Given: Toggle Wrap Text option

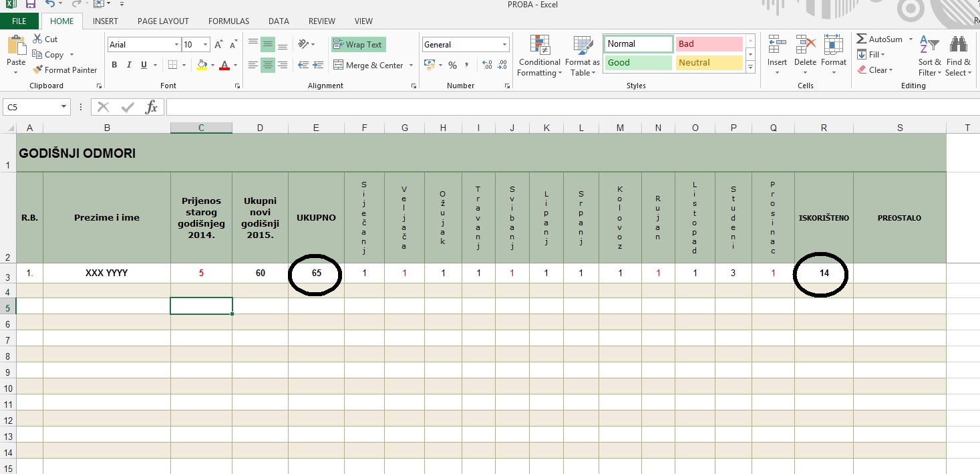Looking at the screenshot, I should point(358,45).
